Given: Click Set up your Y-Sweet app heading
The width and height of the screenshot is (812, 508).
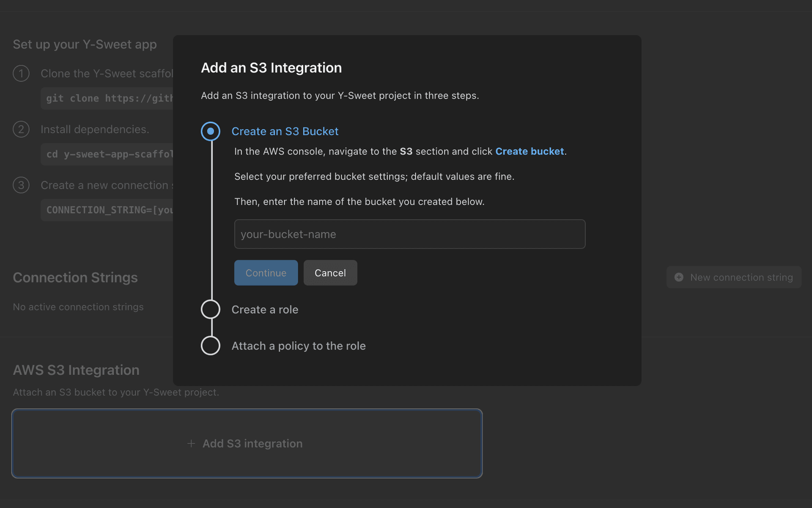Looking at the screenshot, I should (85, 44).
